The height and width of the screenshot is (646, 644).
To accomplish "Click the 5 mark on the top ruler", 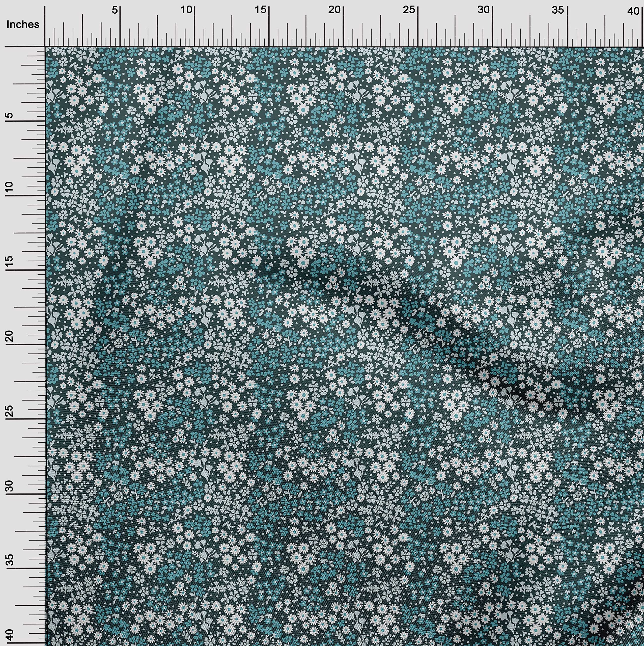I will [x=115, y=10].
